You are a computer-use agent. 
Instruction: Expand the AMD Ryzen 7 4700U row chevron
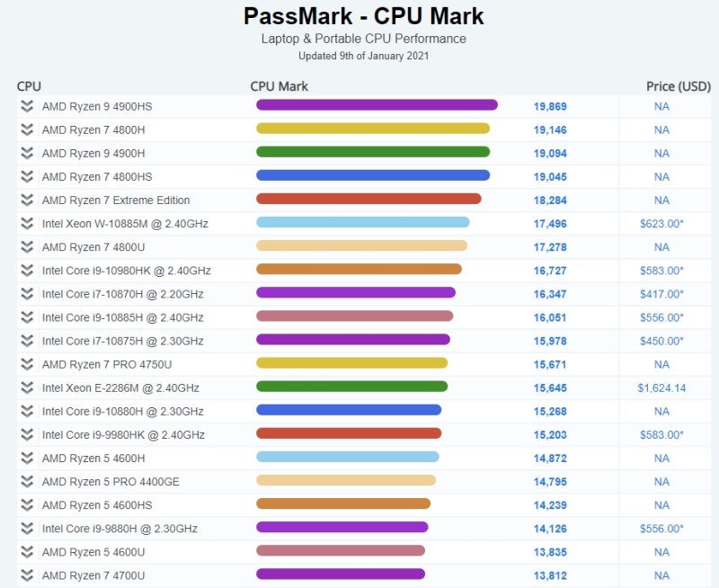coord(27,575)
